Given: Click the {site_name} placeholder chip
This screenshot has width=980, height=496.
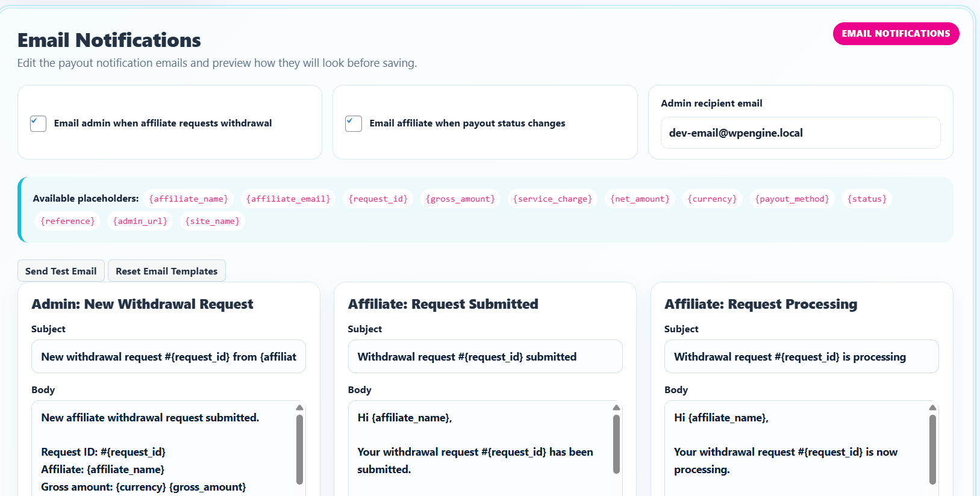Looking at the screenshot, I should tap(213, 221).
